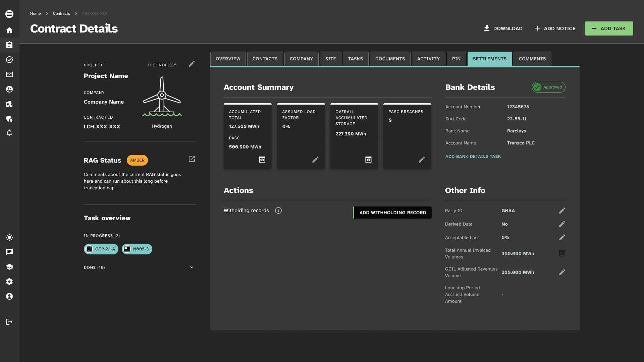
Task: Toggle light theme sun icon
Action: (9, 237)
